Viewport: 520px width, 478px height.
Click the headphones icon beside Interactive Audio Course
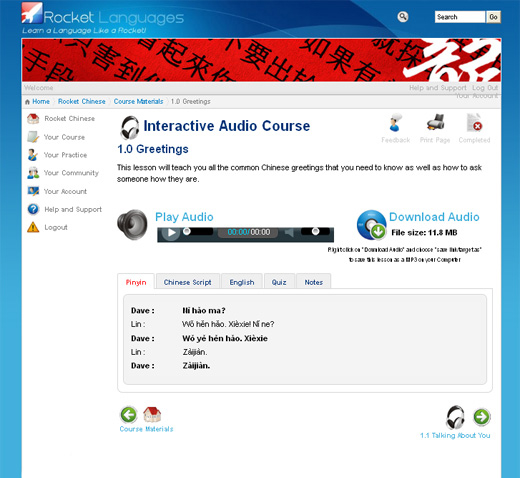click(x=130, y=127)
